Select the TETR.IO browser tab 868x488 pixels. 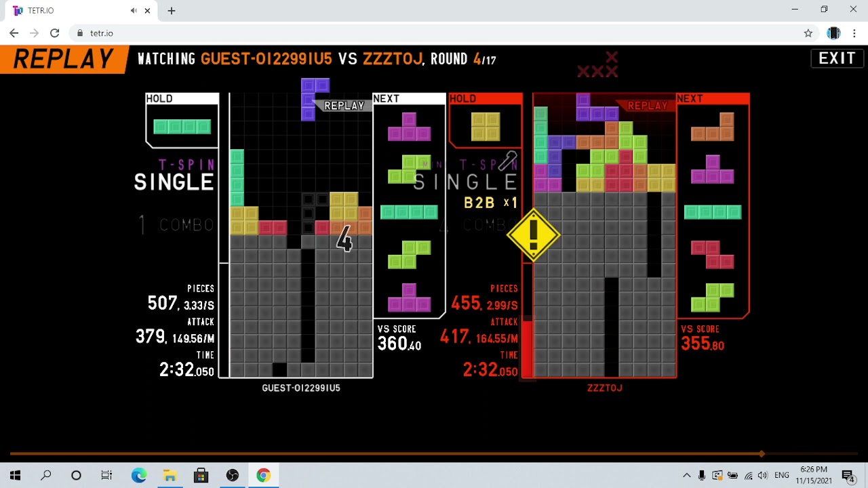click(81, 10)
